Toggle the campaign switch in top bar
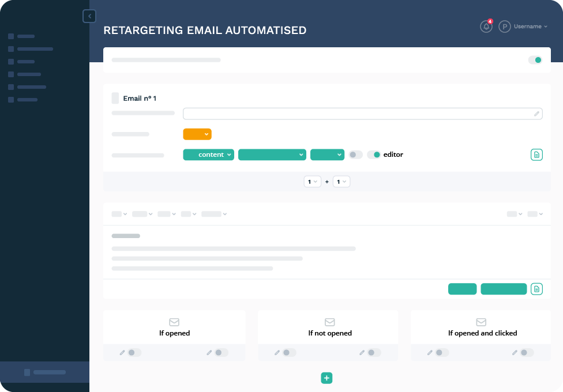The width and height of the screenshot is (563, 392). (x=535, y=60)
